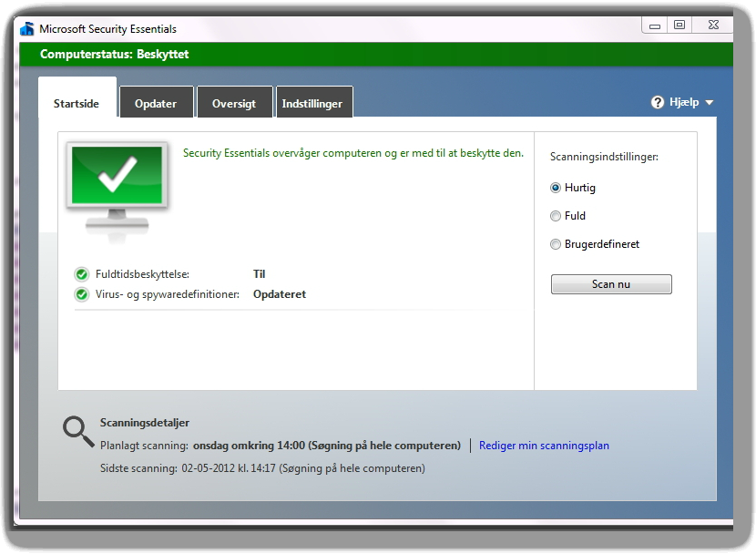Viewport: 756px width, 554px height.
Task: Close the Security Essentials window
Action: click(x=713, y=26)
